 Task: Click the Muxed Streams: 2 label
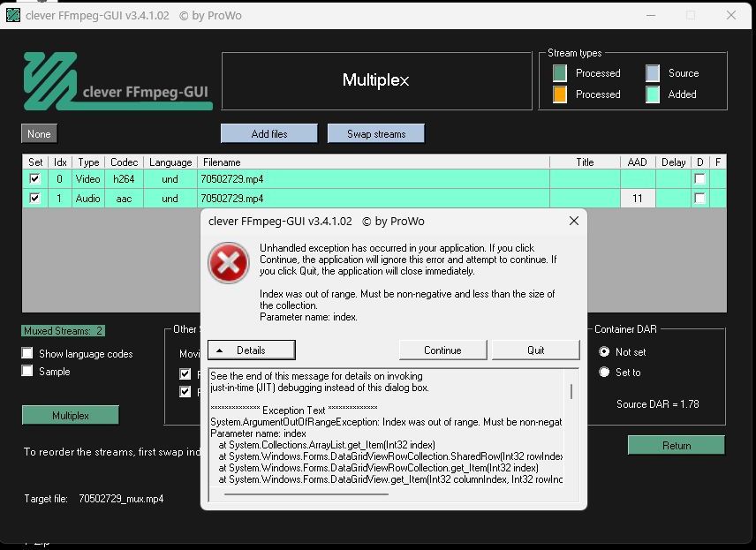point(64,331)
